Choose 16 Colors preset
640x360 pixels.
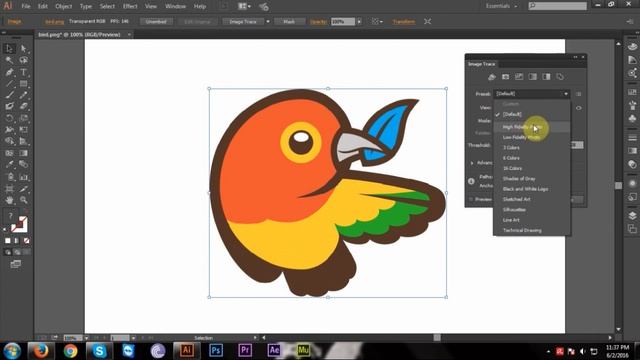(531, 168)
